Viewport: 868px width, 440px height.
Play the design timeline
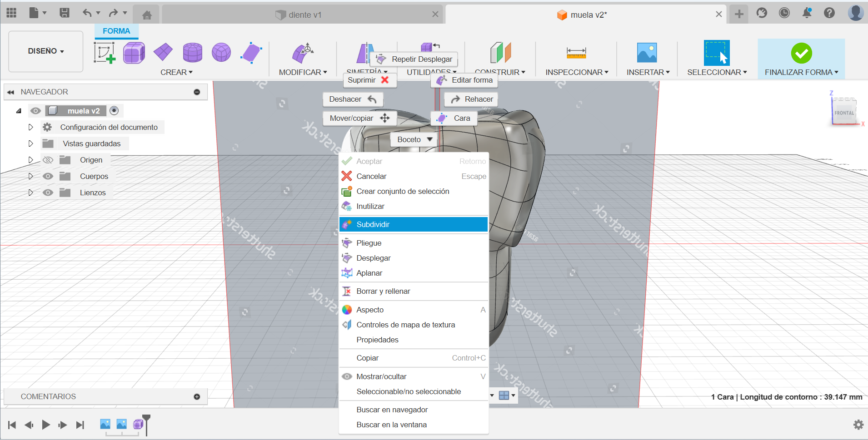pyautogui.click(x=46, y=425)
